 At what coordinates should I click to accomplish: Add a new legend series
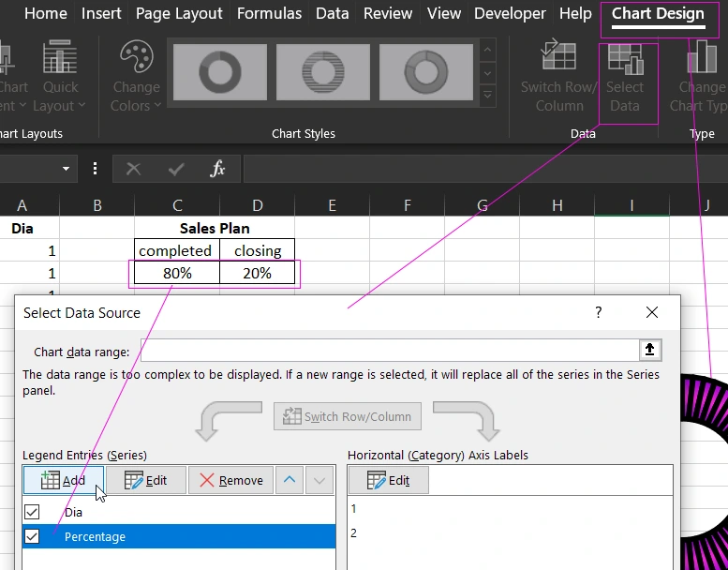(x=64, y=480)
